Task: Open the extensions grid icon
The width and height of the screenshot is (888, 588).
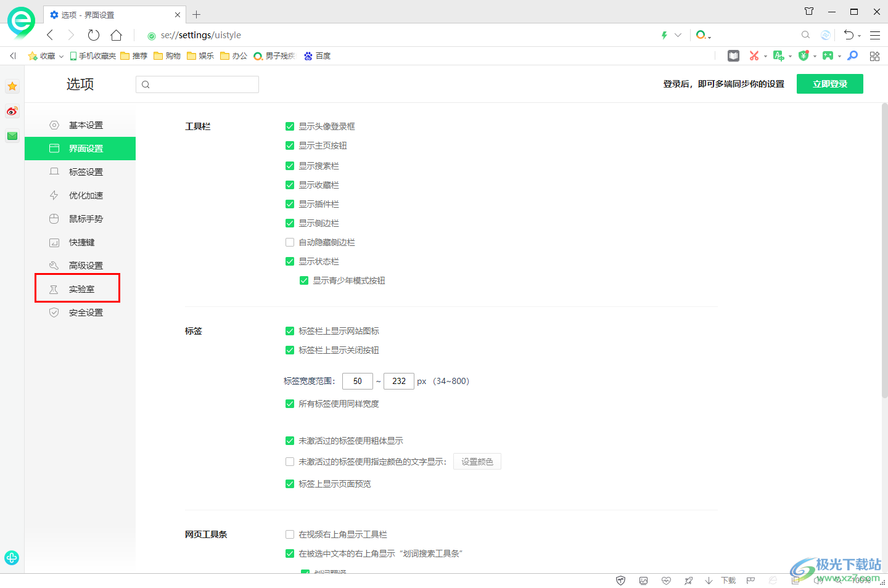Action: (874, 56)
